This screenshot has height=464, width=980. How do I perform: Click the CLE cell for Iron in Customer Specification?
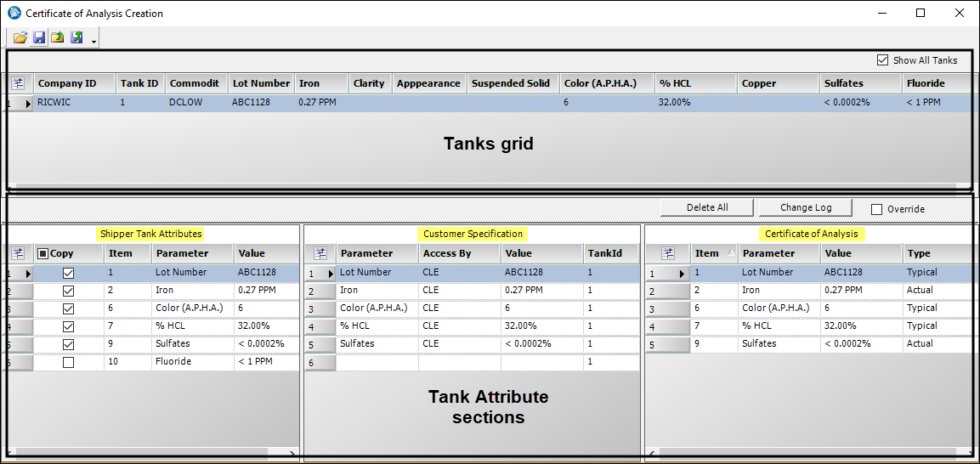[x=459, y=290]
